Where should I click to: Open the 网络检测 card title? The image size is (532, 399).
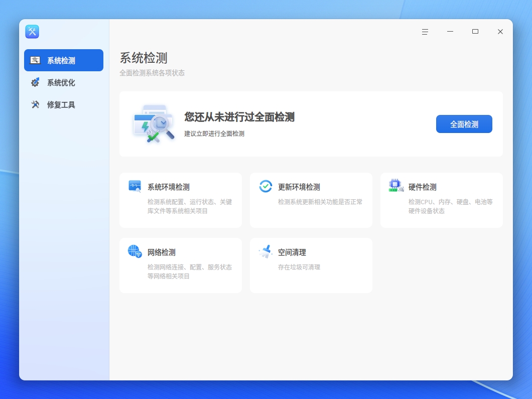(161, 252)
